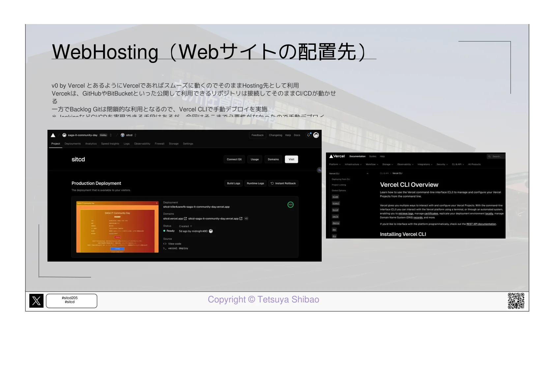Open the external link icon beside sitcd.vercel.app
This screenshot has height=392, width=555.
[x=185, y=218]
